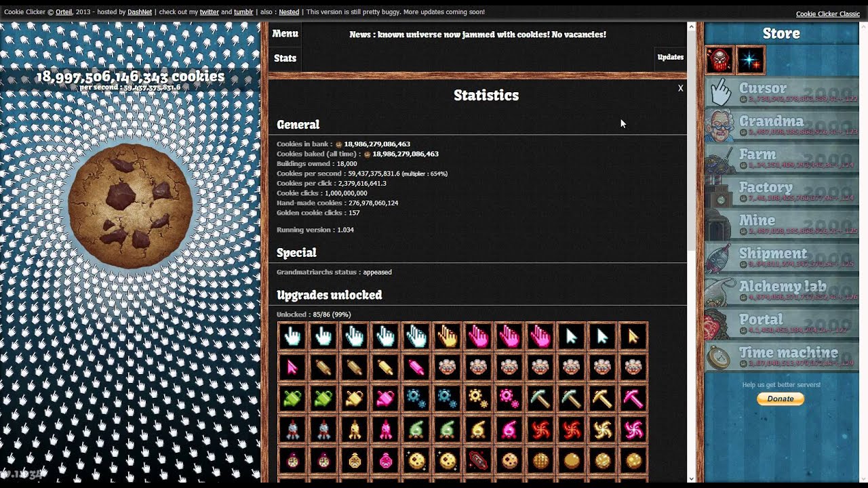The width and height of the screenshot is (868, 488).
Task: Buy a Time machine
Action: [x=781, y=358]
